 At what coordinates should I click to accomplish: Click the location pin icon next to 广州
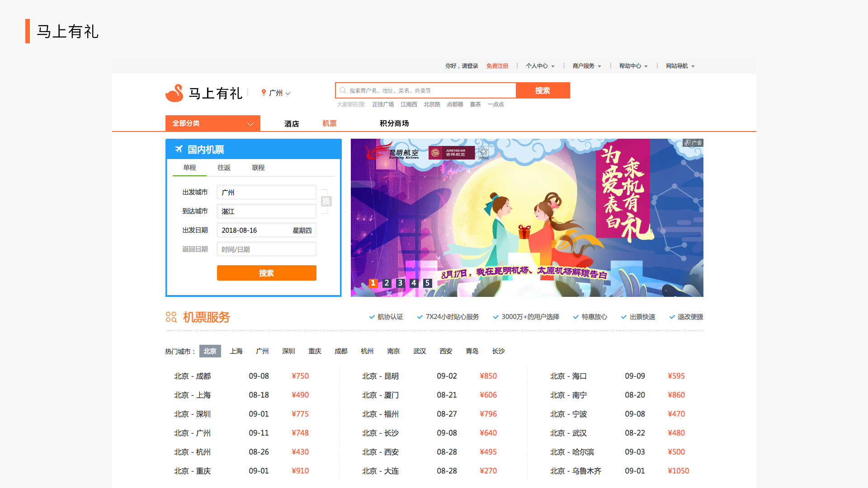[x=264, y=93]
